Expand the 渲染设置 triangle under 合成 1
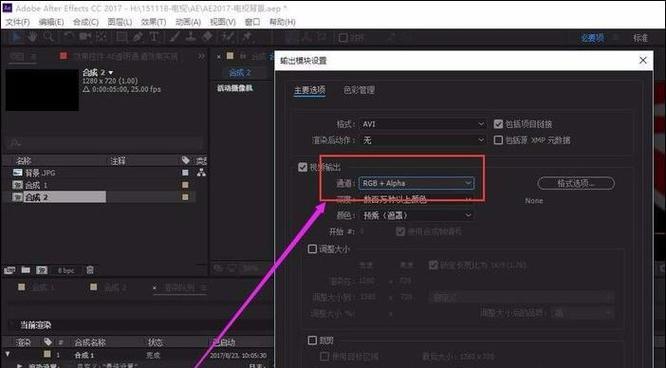This screenshot has width=666, height=368. click(x=20, y=365)
